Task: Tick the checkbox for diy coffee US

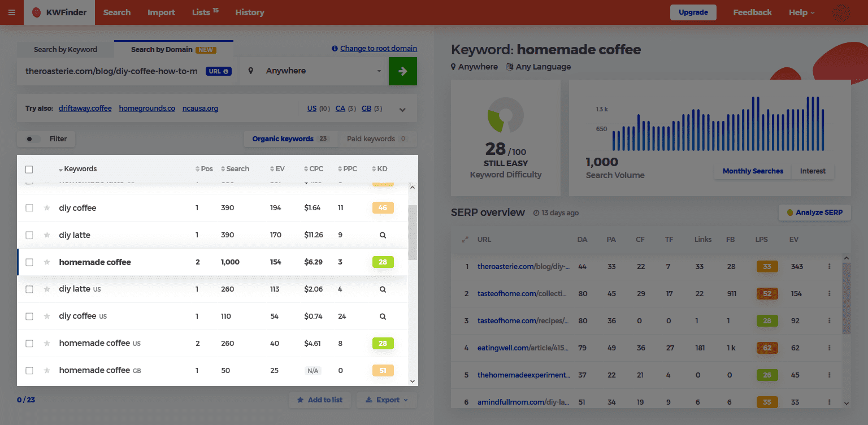Action: pyautogui.click(x=29, y=316)
